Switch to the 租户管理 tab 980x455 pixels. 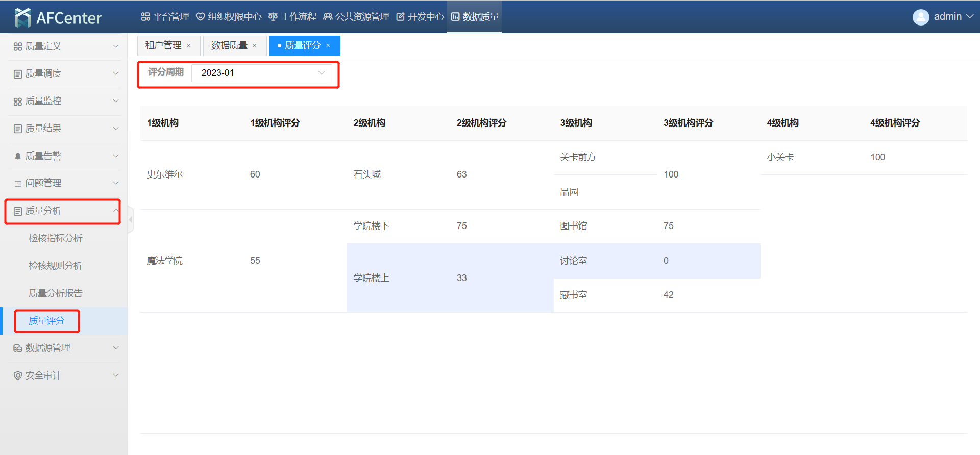tap(163, 46)
